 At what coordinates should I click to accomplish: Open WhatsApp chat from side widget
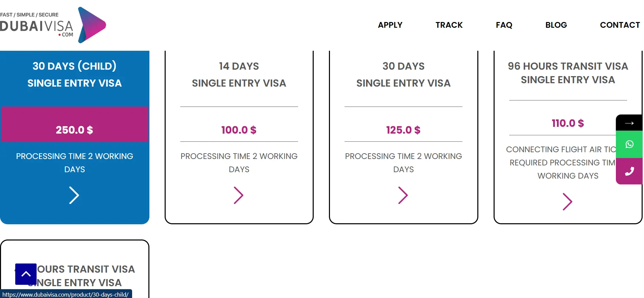629,144
